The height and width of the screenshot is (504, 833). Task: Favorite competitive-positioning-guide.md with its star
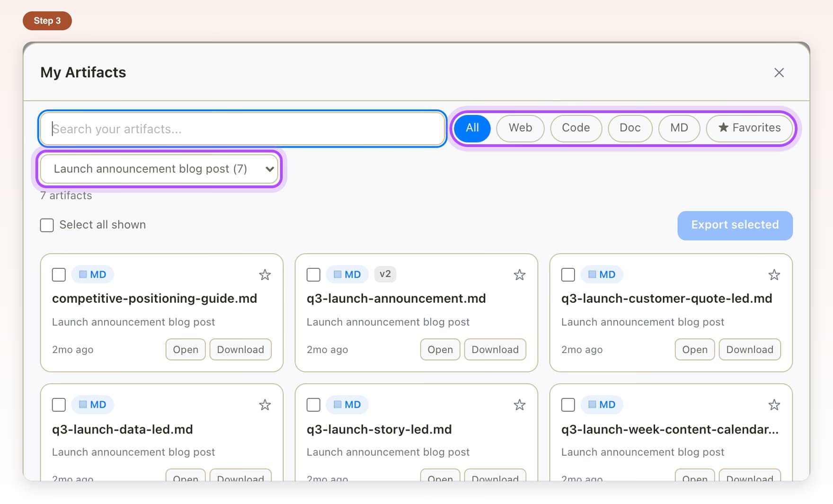(x=265, y=274)
